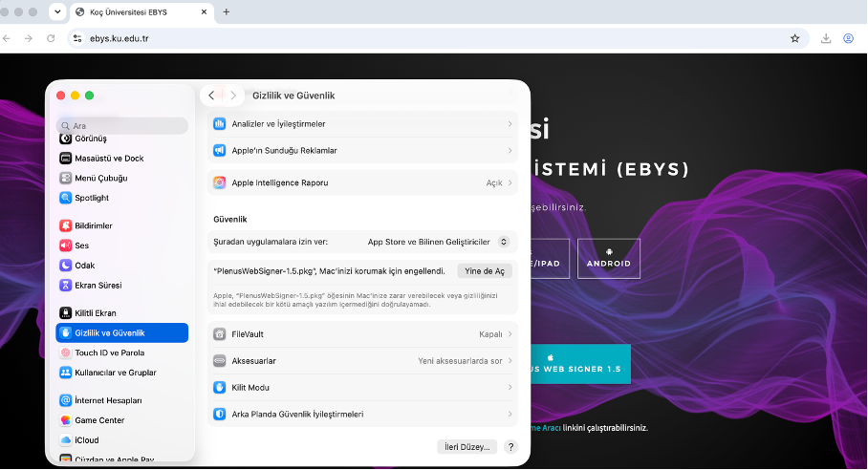Click the Aksesuarlar icon

point(220,361)
